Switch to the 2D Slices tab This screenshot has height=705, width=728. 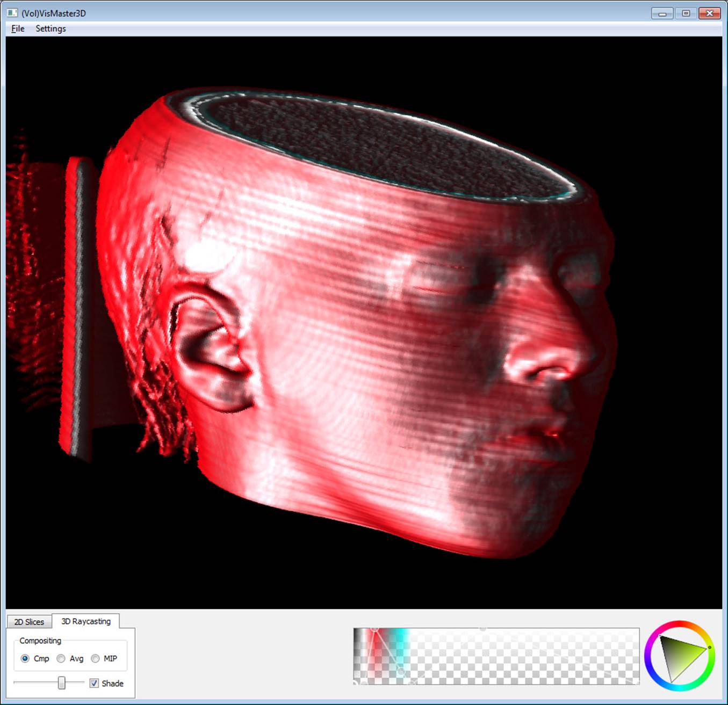pos(28,621)
